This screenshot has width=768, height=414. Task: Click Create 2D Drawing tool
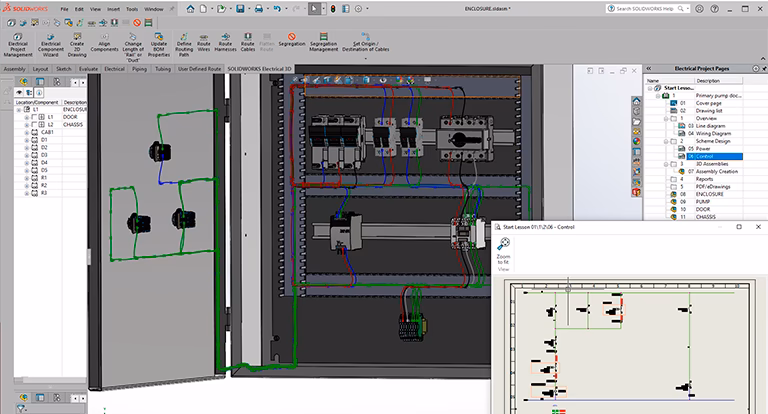(77, 45)
